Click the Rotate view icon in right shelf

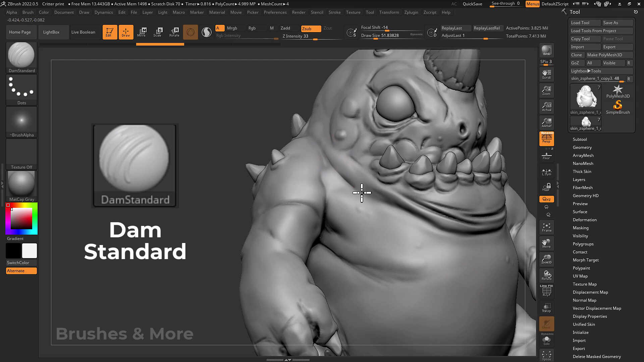546,275
